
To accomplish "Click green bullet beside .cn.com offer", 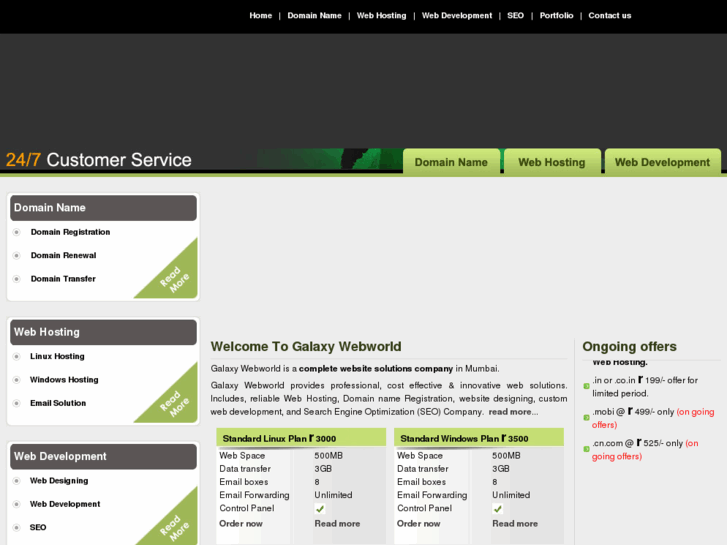I will [x=586, y=449].
